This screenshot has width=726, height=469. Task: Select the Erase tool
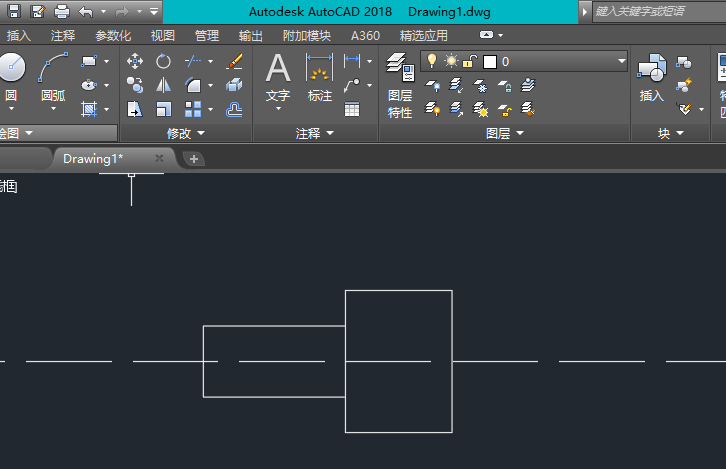234,61
